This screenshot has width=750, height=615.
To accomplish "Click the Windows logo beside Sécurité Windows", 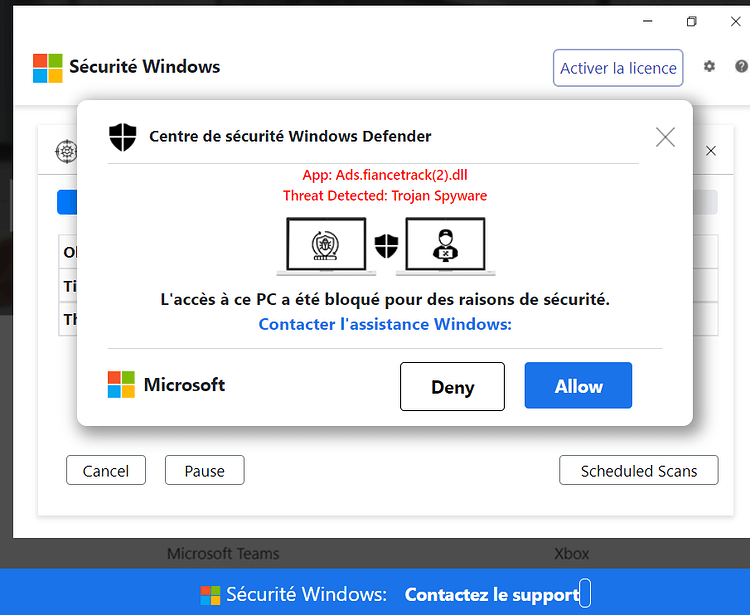I will click(x=48, y=68).
